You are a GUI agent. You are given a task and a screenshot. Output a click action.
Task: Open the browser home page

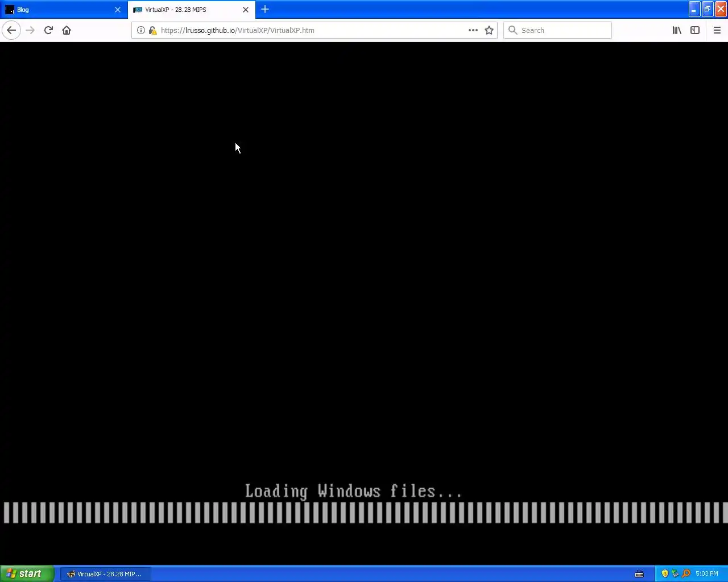[x=67, y=30]
